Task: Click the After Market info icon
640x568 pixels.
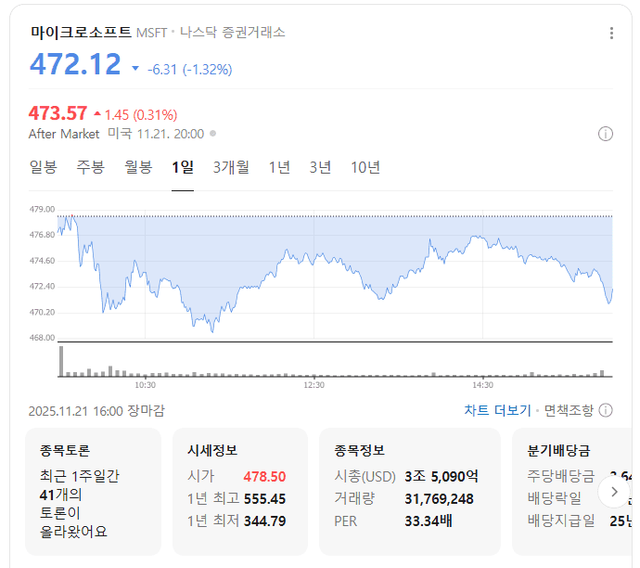Action: (x=605, y=134)
